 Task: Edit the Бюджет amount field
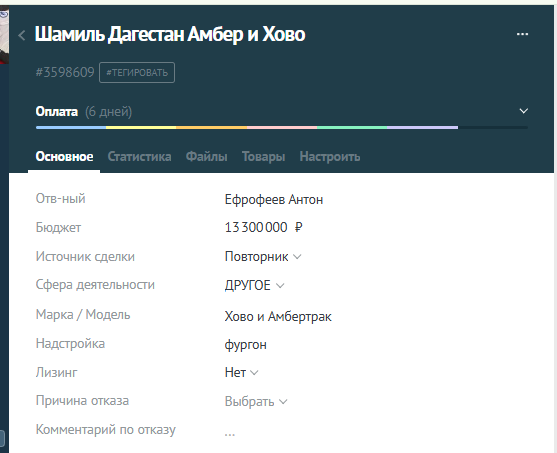tap(263, 227)
